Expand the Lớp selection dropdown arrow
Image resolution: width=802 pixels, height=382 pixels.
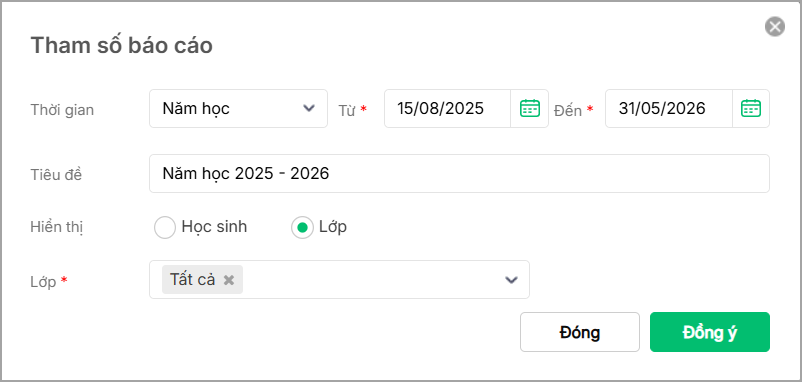(511, 280)
